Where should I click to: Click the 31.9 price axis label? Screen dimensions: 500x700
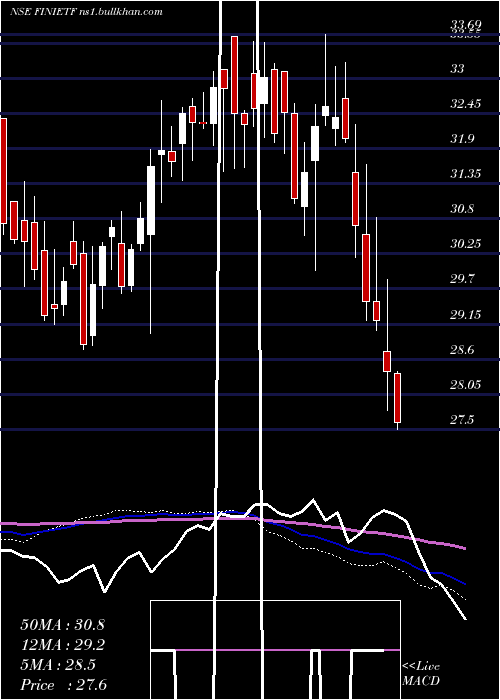pyautogui.click(x=462, y=139)
